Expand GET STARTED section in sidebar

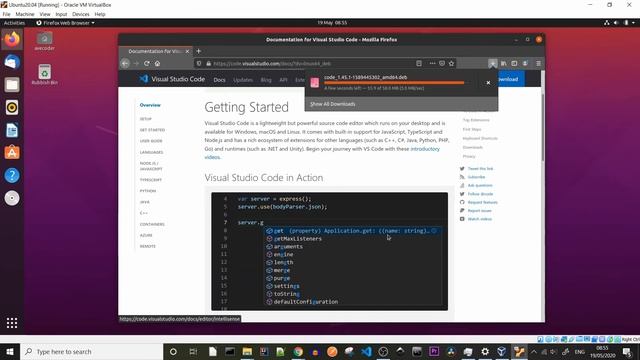click(x=152, y=130)
